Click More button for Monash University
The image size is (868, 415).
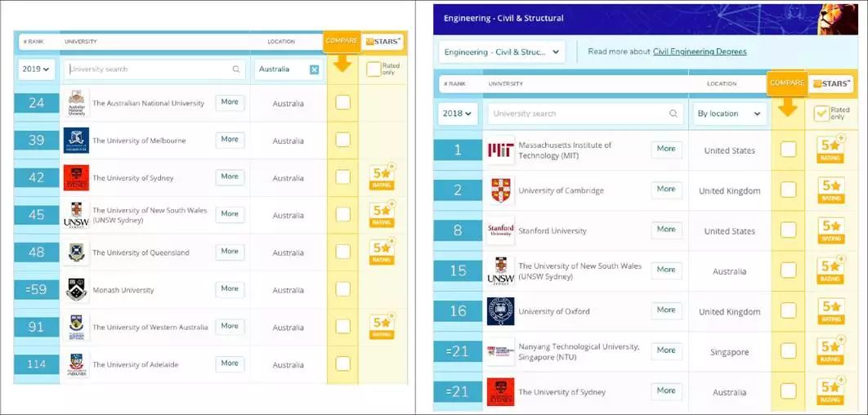point(230,289)
